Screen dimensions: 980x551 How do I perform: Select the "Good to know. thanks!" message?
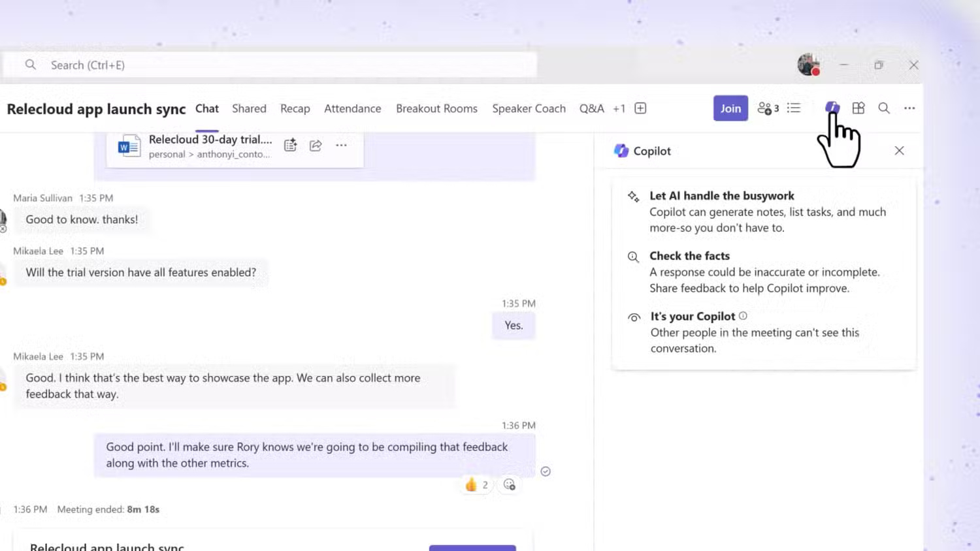[x=82, y=219]
